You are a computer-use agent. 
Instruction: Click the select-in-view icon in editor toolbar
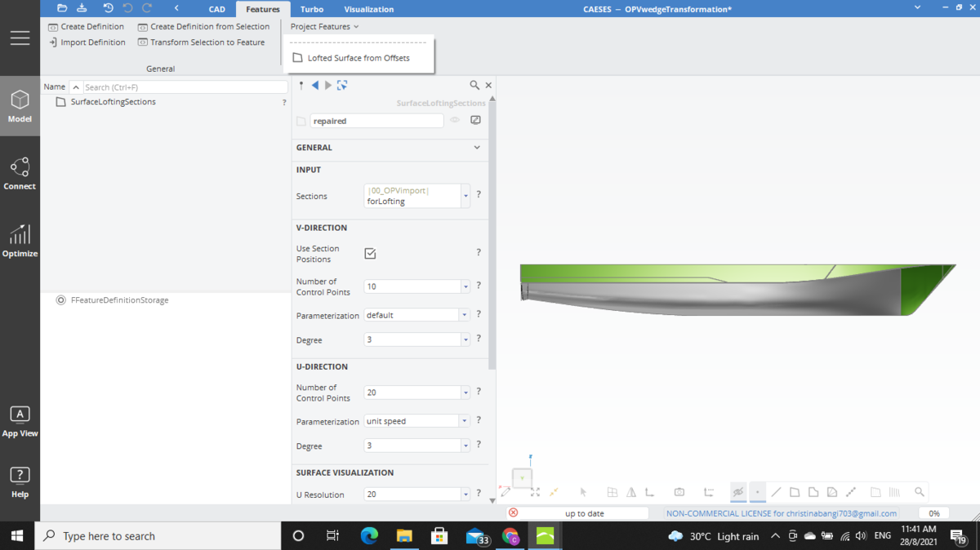[342, 85]
